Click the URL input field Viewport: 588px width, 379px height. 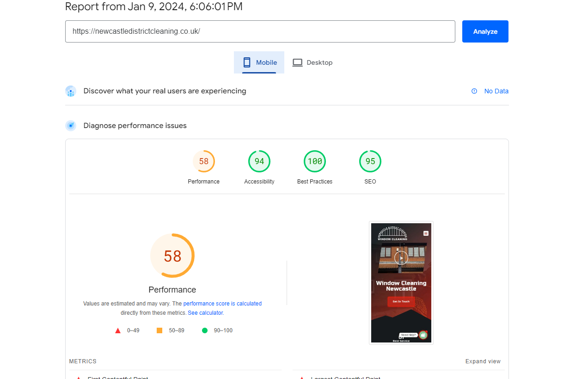tap(260, 31)
